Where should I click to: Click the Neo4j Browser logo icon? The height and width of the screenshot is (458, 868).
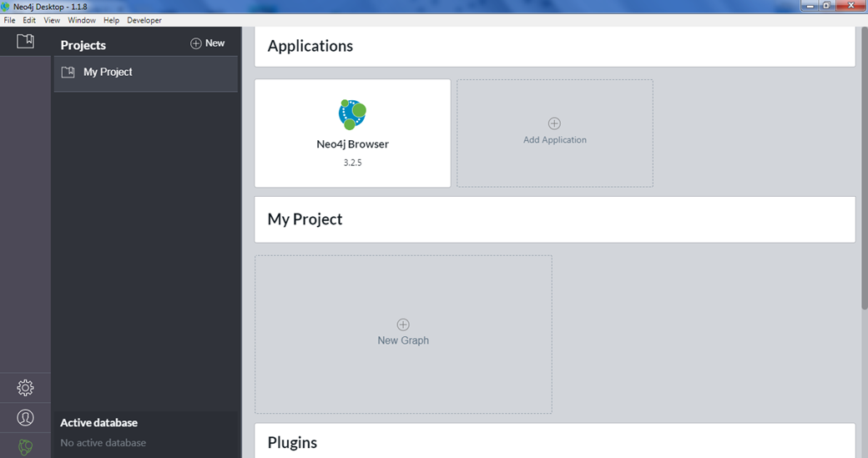coord(352,114)
